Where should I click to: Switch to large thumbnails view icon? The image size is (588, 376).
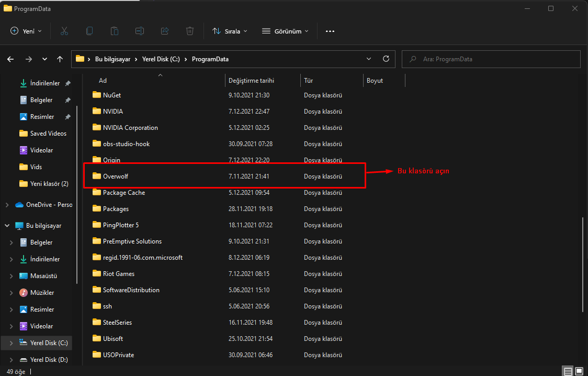580,371
